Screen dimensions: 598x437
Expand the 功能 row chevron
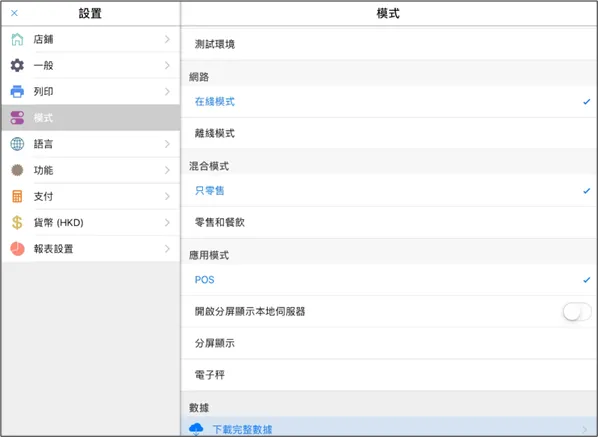click(167, 170)
